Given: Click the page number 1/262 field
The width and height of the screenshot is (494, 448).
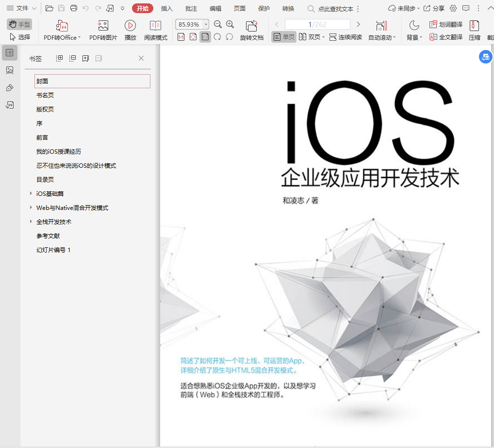Looking at the screenshot, I should coord(317,24).
